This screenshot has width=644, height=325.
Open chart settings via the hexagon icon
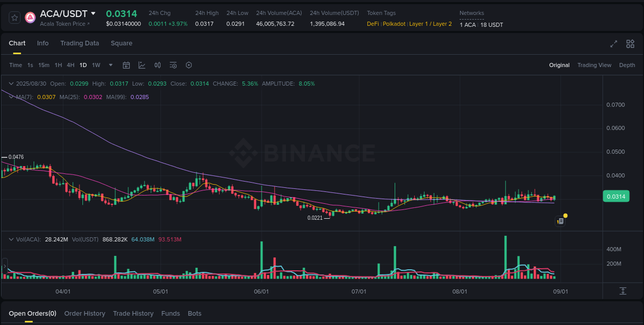pyautogui.click(x=189, y=65)
